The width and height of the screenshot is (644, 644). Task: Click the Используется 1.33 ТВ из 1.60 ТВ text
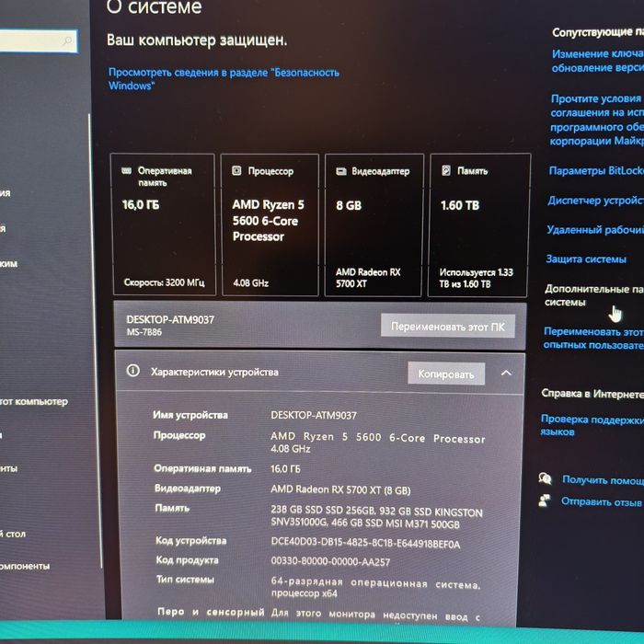pyautogui.click(x=476, y=278)
